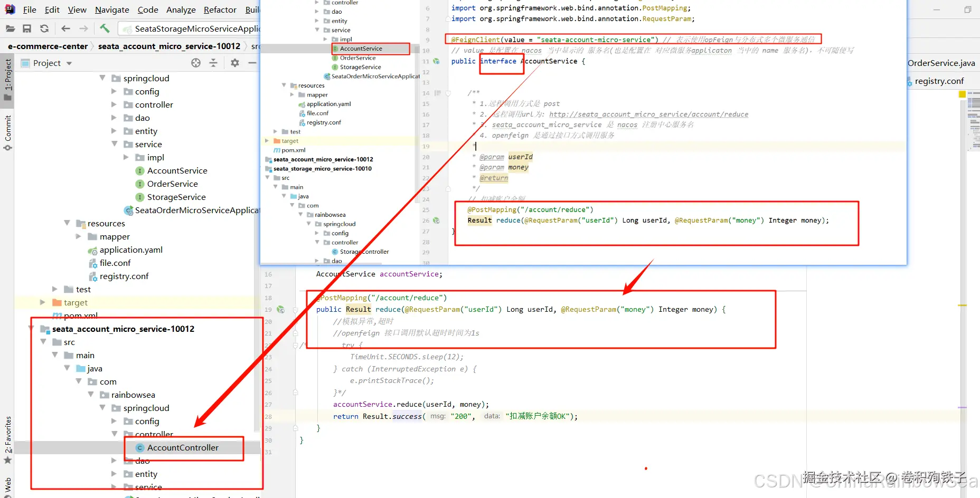Collapse the impl folder arrow in the left Project tree
Viewport: 980px width, 498px height.
[126, 157]
